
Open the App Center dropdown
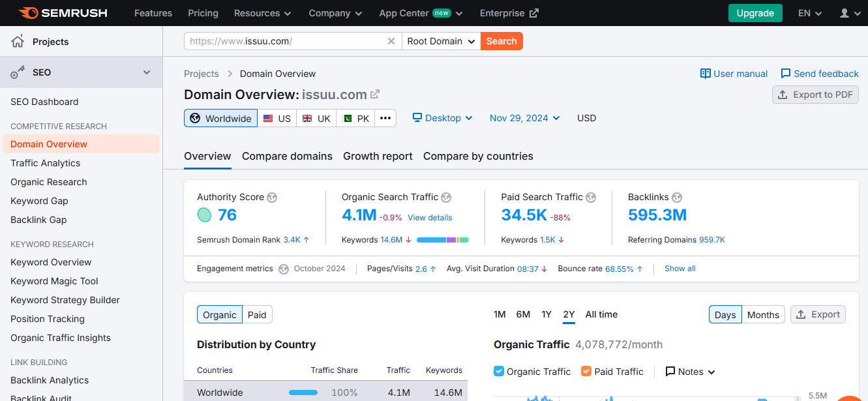[421, 13]
